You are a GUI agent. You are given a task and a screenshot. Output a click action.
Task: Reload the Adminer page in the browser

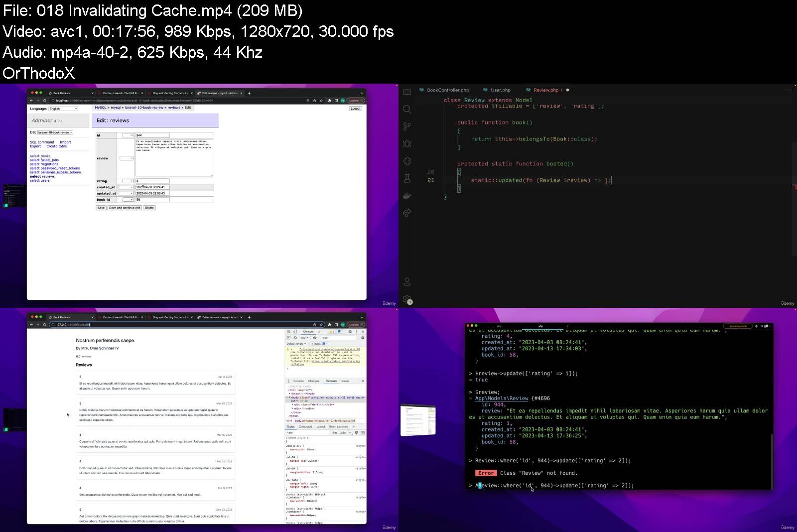tap(45, 101)
